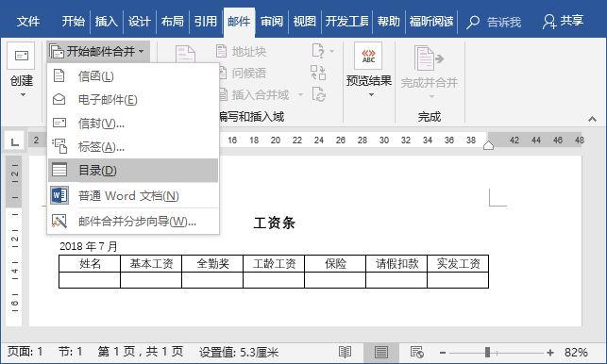Switch to read mode view icon
The width and height of the screenshot is (607, 364).
tap(345, 352)
